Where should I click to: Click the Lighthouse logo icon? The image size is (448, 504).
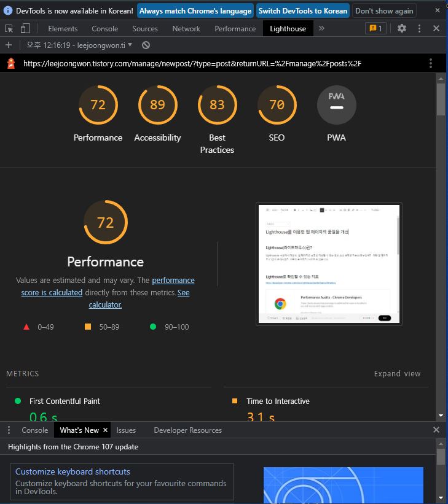pyautogui.click(x=11, y=63)
